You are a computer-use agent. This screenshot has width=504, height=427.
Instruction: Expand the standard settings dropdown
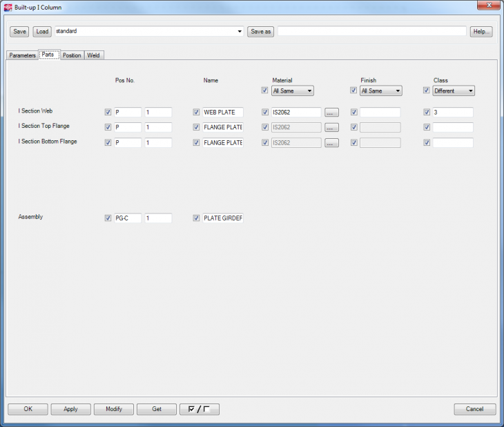tap(240, 31)
